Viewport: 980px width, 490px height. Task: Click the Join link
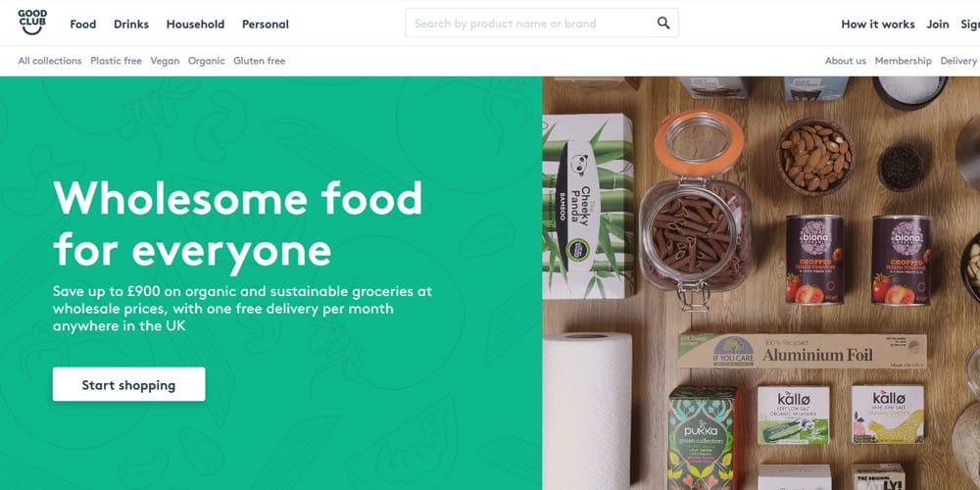[938, 24]
